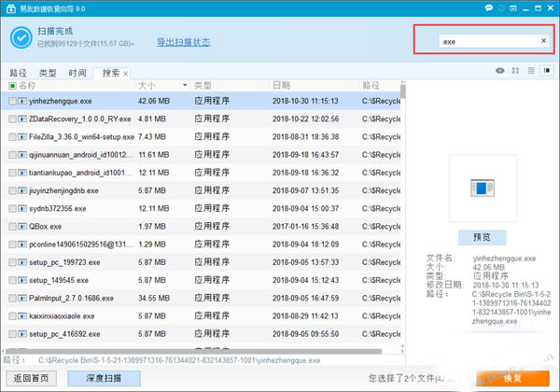The height and width of the screenshot is (392, 560).
Task: Open the 时间 tab
Action: click(77, 73)
